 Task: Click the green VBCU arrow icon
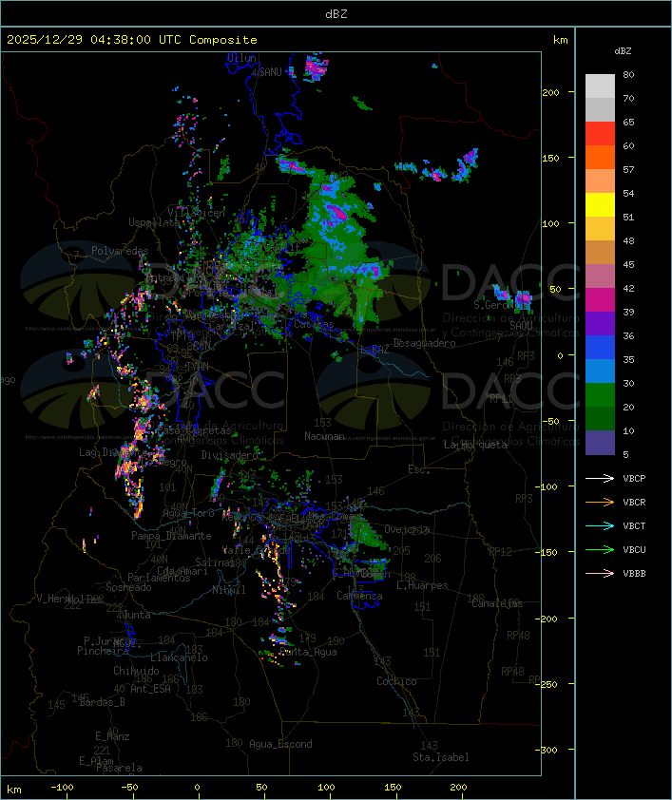(600, 549)
